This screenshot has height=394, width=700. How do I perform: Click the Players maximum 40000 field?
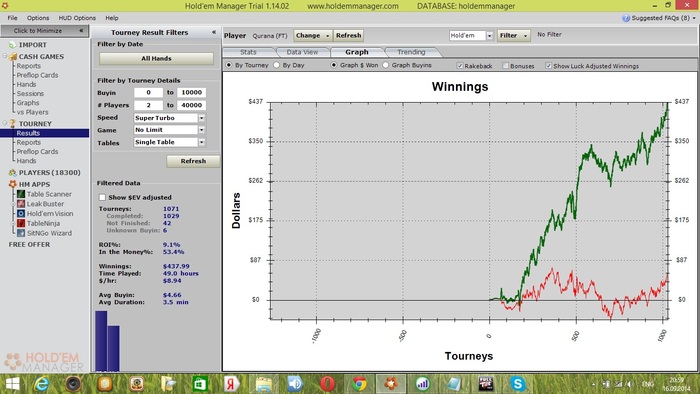coord(192,105)
